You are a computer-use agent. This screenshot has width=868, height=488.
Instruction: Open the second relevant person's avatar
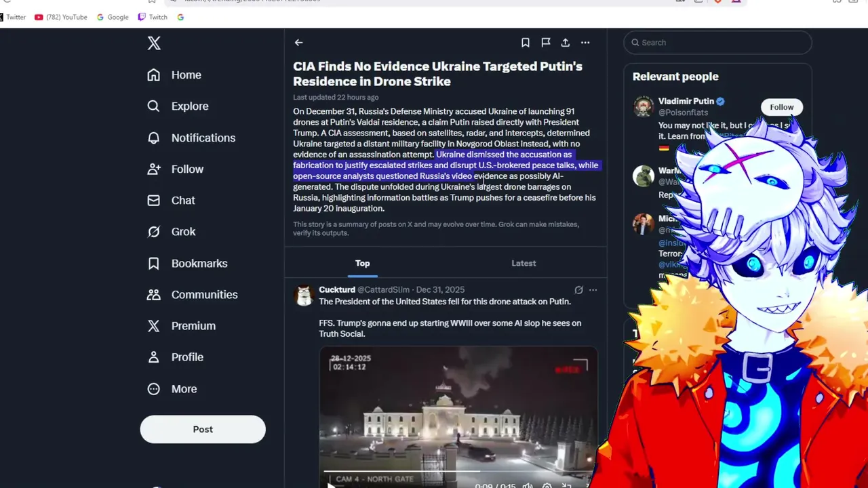[x=644, y=176]
